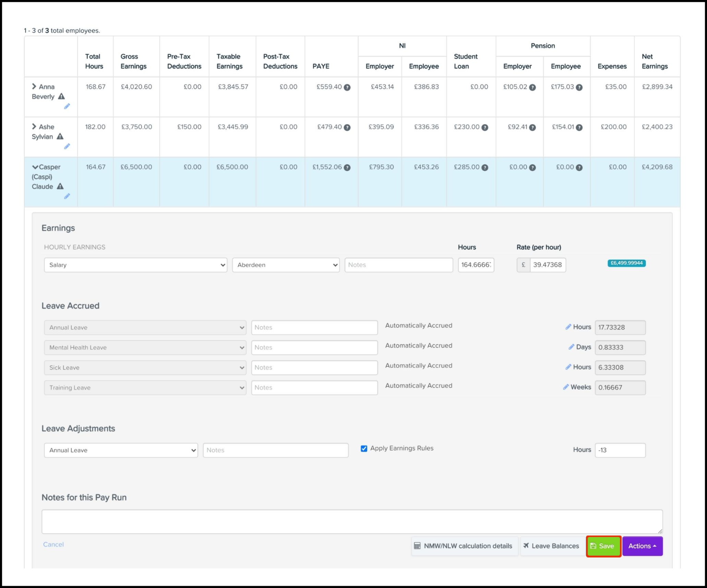This screenshot has width=707, height=588.
Task: Uncheck the Apply Earnings Rules checkbox
Action: click(x=364, y=449)
